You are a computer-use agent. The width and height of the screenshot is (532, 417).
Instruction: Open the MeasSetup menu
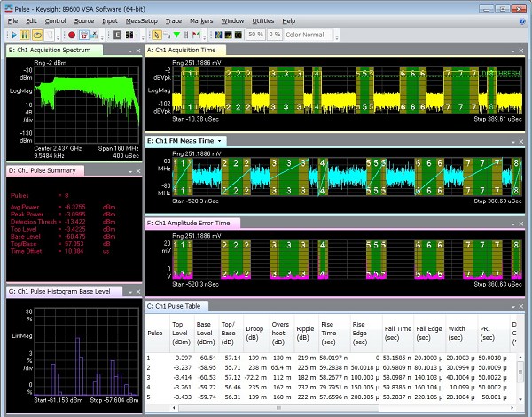(x=140, y=20)
